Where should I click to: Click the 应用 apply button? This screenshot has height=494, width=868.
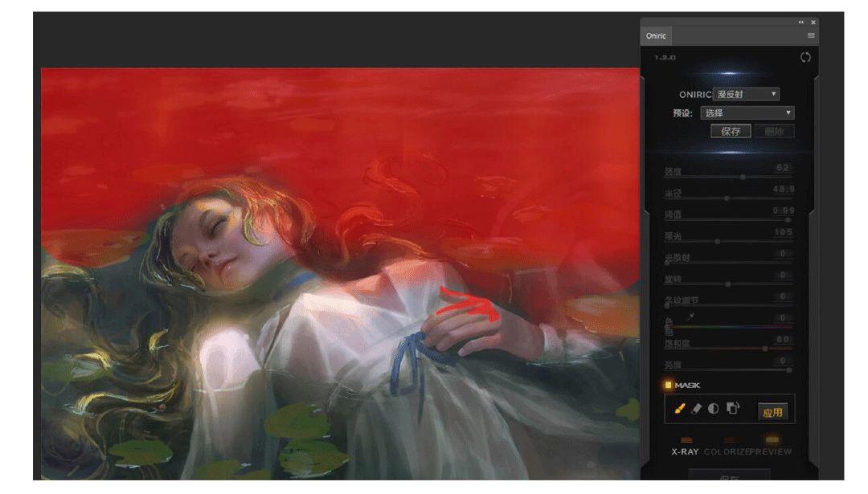(x=772, y=412)
